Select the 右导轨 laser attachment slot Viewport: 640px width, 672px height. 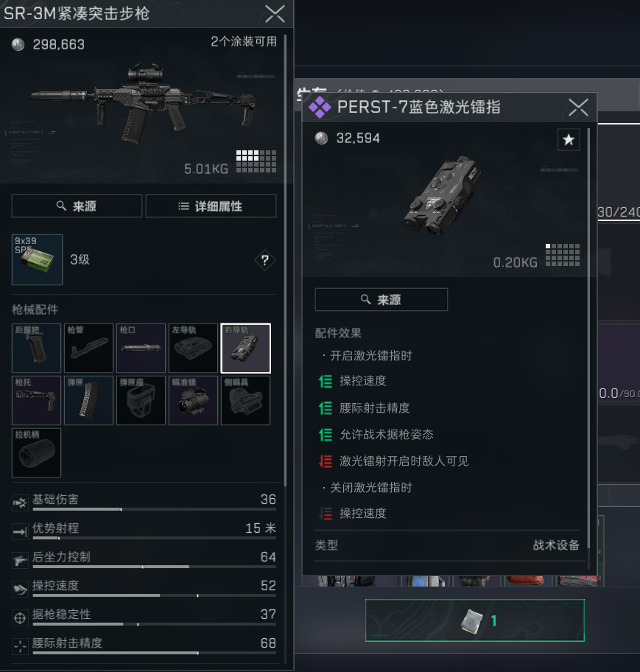(245, 348)
